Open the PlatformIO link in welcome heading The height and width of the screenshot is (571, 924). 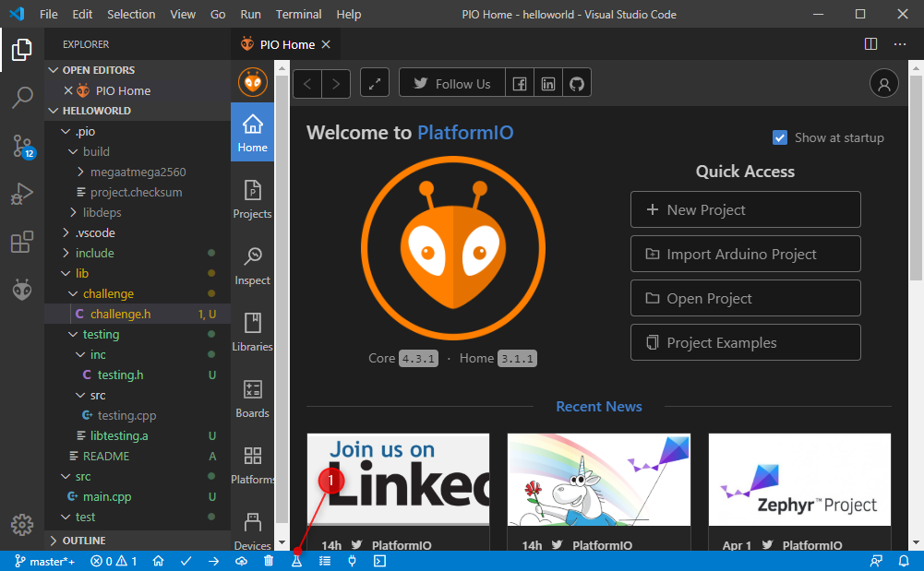pyautogui.click(x=465, y=133)
